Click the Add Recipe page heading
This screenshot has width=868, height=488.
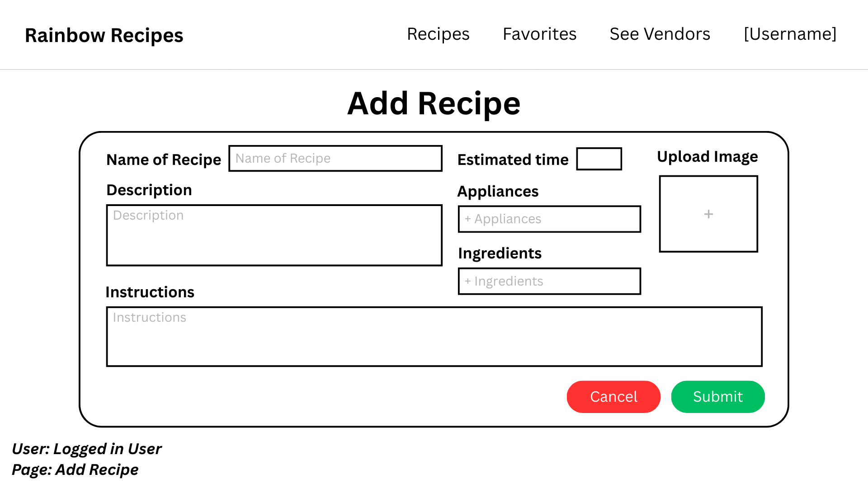(434, 103)
